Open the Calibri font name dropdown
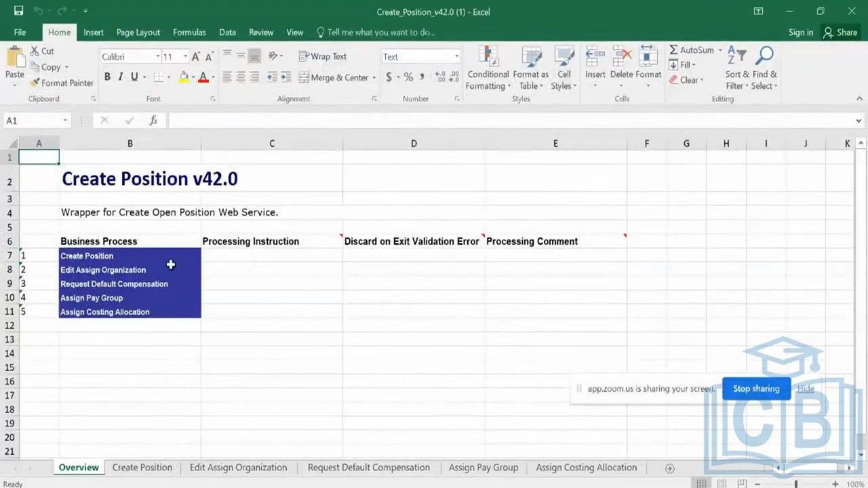868x488 pixels. (157, 57)
